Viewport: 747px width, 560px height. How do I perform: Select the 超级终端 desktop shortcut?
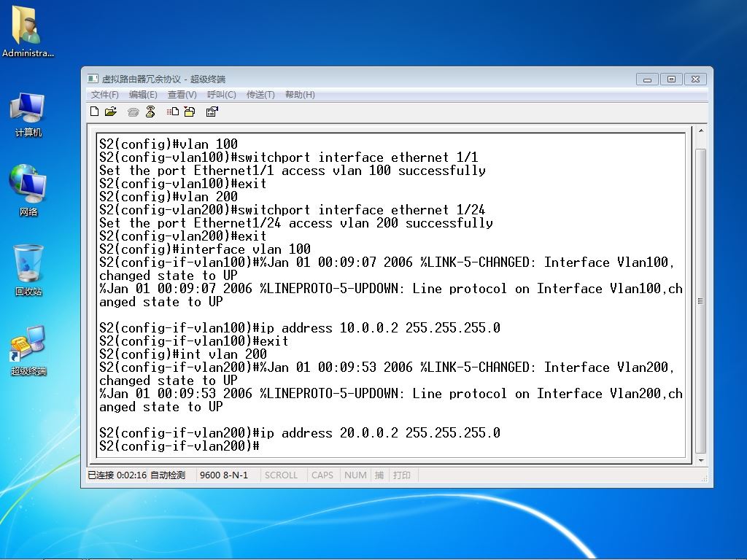click(x=28, y=350)
